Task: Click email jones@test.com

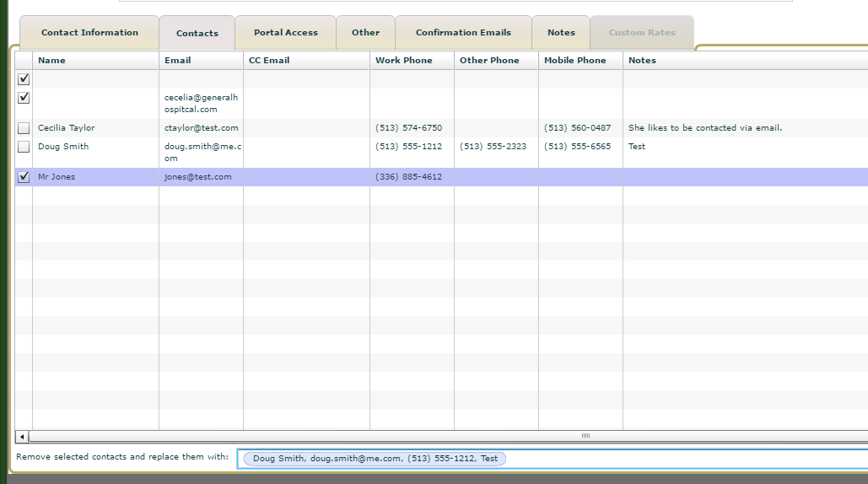Action: [197, 177]
